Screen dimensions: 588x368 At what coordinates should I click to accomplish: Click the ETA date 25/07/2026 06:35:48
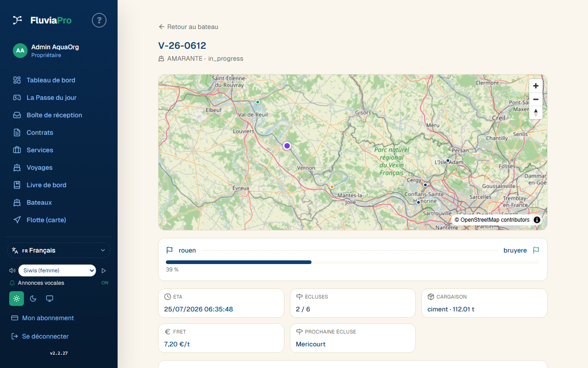click(x=198, y=309)
